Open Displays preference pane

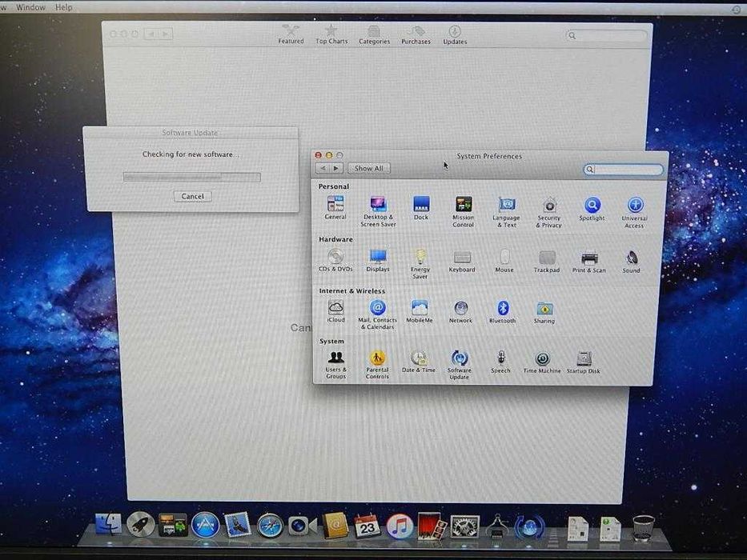tap(378, 260)
